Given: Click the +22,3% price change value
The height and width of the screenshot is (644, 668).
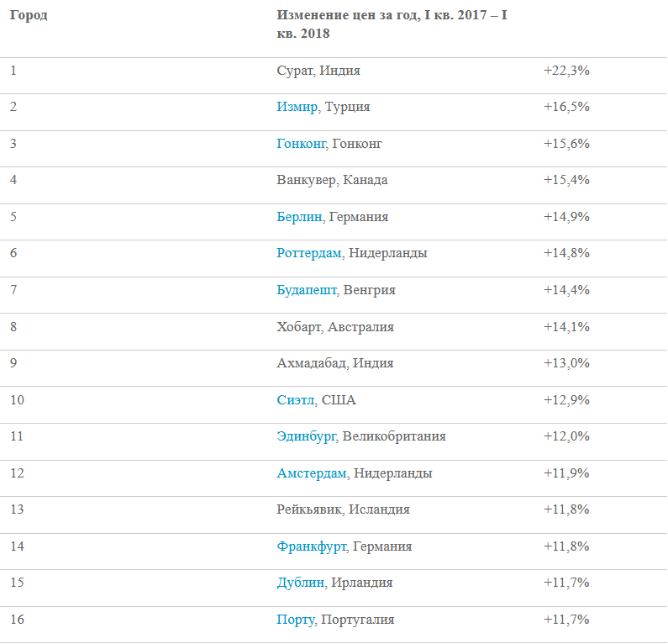Looking at the screenshot, I should (x=566, y=71).
